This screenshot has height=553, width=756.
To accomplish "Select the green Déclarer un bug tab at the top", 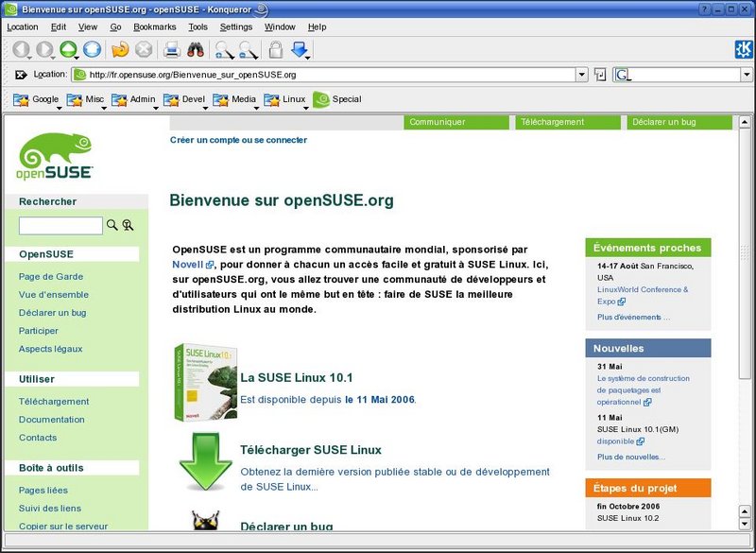I will click(x=679, y=123).
